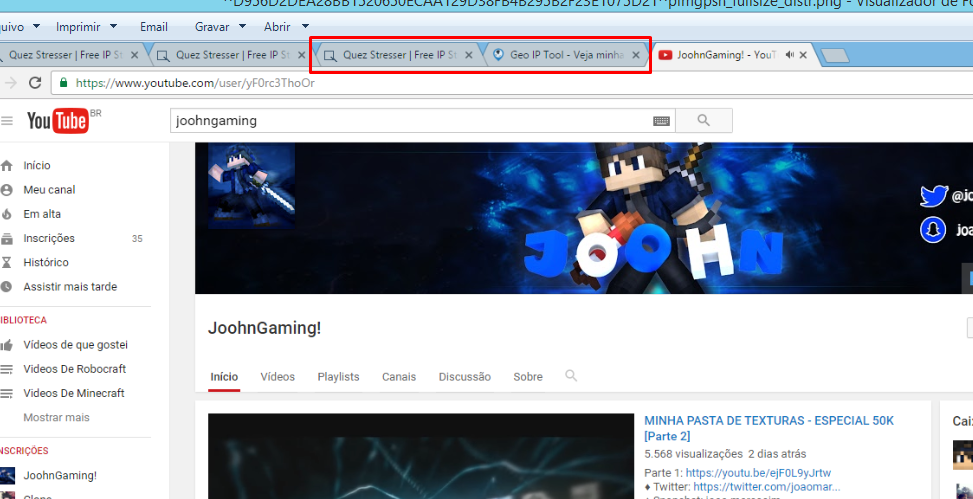Open JoohnGaming! subscription in the sidebar
Viewport: 973px width, 499px height.
60,475
